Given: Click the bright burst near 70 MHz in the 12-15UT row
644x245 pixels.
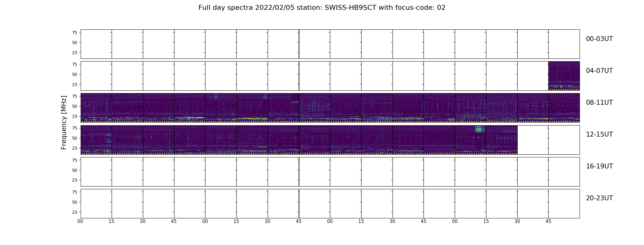Looking at the screenshot, I should 479,129.
